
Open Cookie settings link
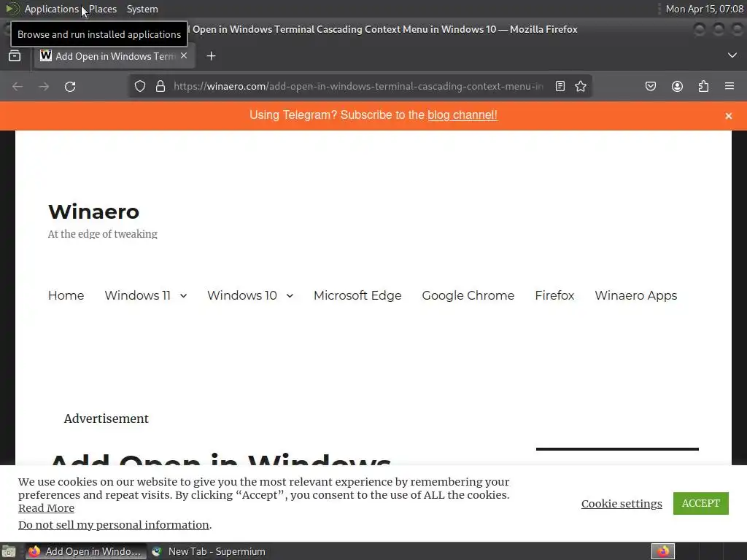tap(622, 503)
